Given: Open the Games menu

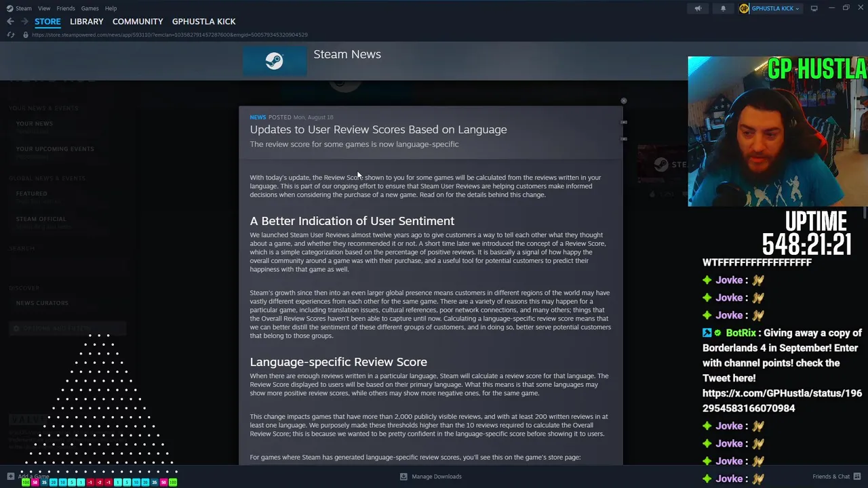Looking at the screenshot, I should pos(90,8).
